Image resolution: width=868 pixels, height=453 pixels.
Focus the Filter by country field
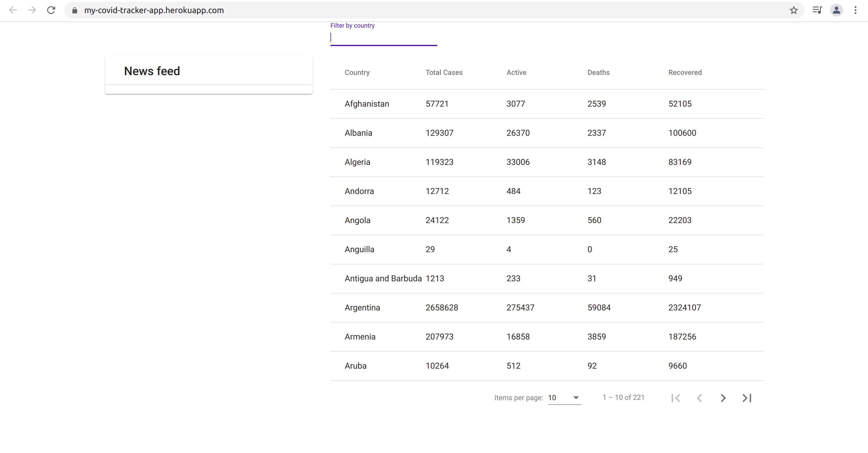click(x=384, y=37)
